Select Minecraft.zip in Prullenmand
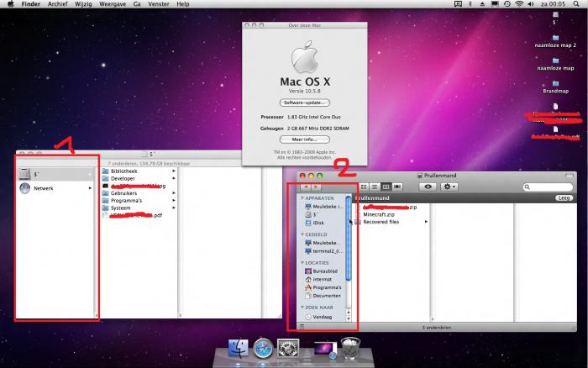Screen dimensions: 588x368 (x=379, y=214)
